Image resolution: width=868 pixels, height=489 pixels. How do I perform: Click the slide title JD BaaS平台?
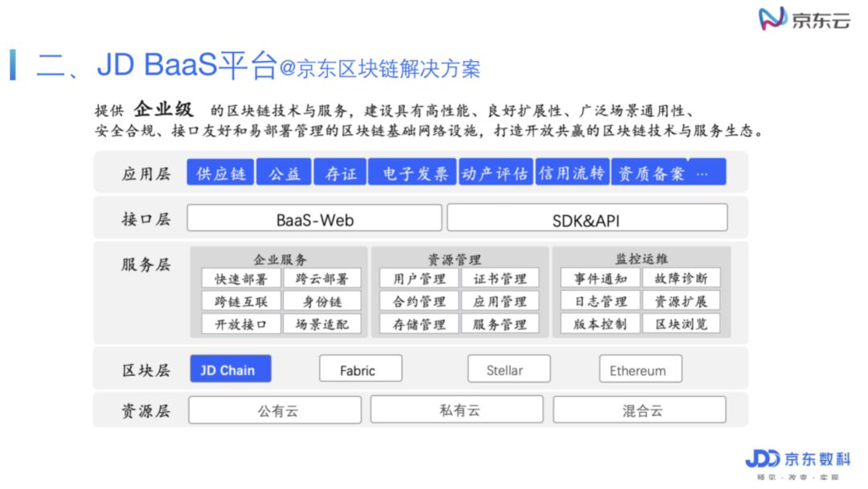click(186, 65)
